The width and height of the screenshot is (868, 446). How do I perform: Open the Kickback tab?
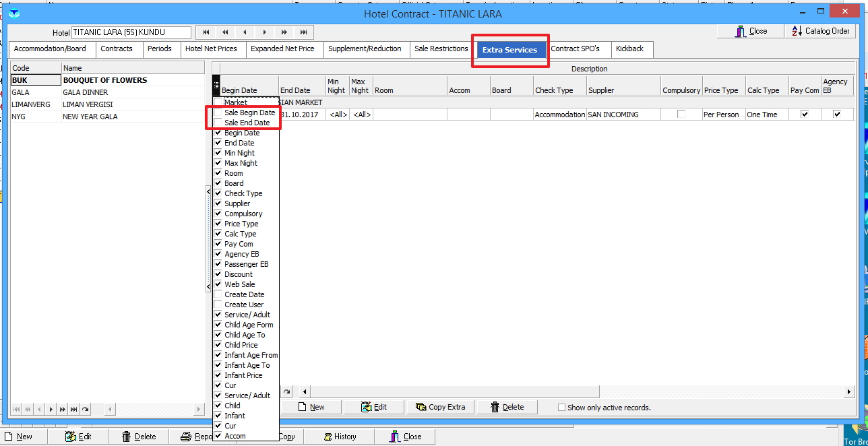pyautogui.click(x=629, y=49)
